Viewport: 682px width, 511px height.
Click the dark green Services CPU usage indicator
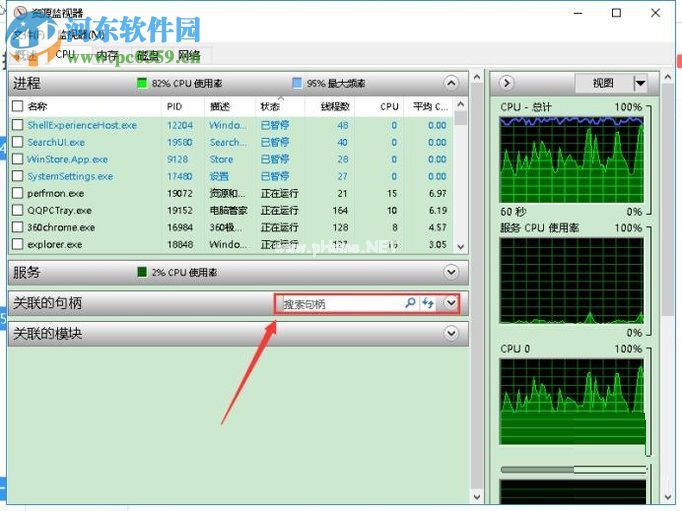[x=142, y=272]
